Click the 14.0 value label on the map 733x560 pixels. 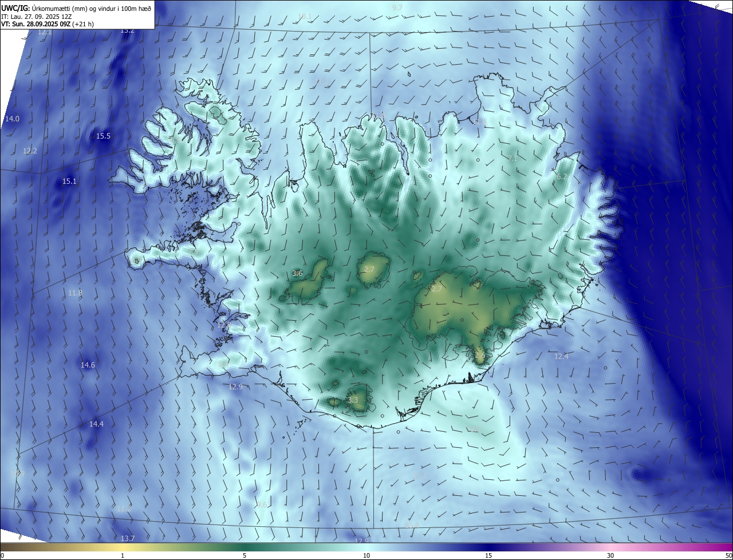12,119
